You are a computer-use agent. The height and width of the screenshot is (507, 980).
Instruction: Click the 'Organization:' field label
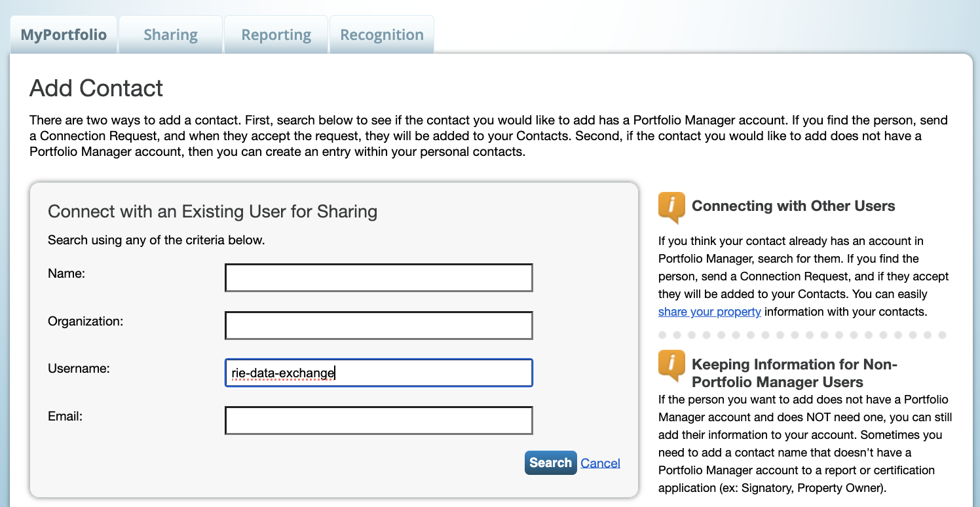(x=86, y=321)
